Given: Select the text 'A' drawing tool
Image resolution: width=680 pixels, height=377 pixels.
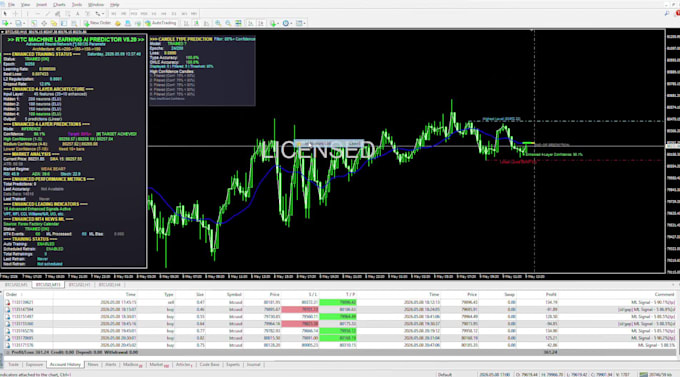Looking at the screenshot, I should 78,14.
